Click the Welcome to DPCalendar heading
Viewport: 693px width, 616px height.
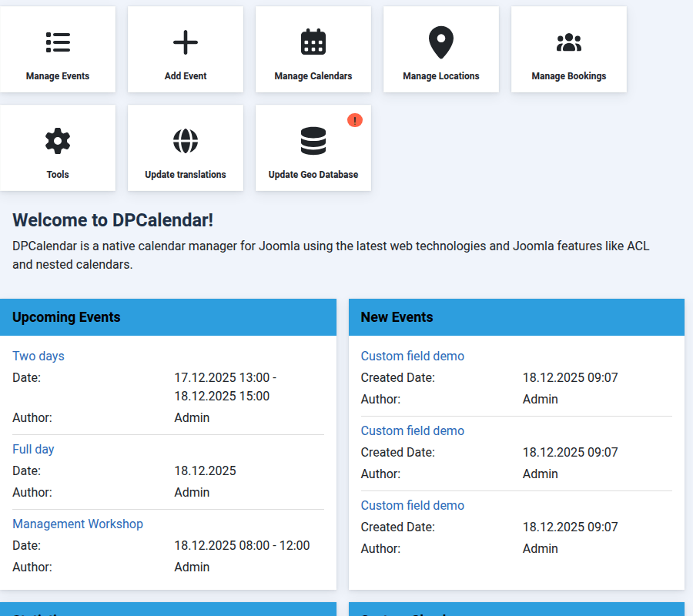tap(112, 220)
